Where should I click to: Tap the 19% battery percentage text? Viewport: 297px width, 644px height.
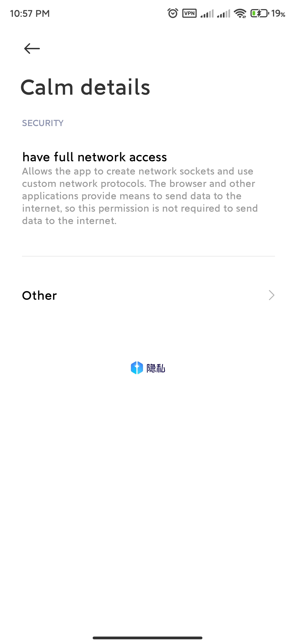pyautogui.click(x=278, y=13)
